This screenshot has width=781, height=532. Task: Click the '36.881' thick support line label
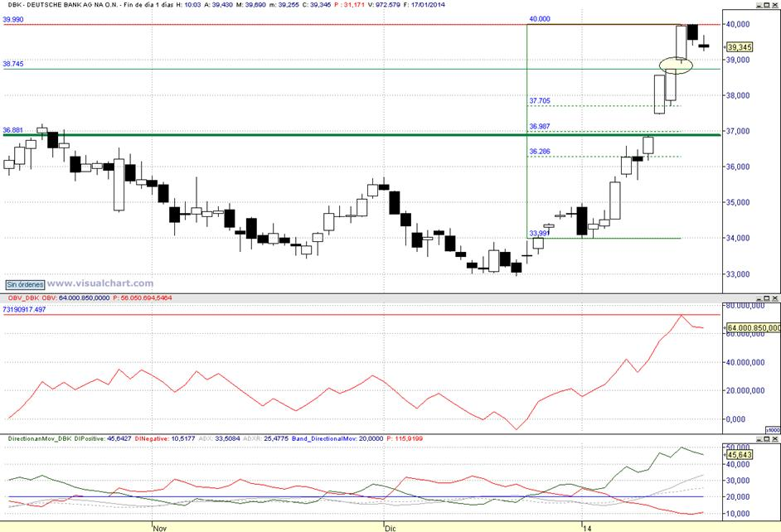click(x=13, y=130)
